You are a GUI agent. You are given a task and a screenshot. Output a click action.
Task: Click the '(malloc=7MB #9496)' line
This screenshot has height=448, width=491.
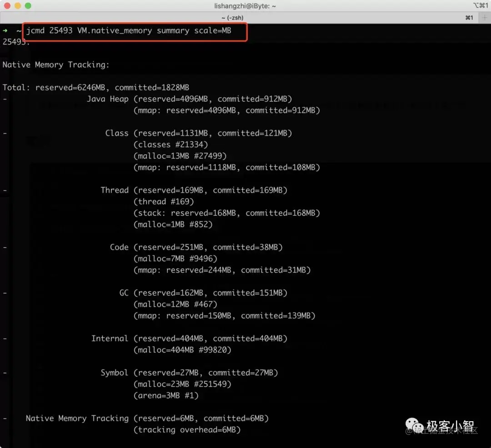coord(175,259)
